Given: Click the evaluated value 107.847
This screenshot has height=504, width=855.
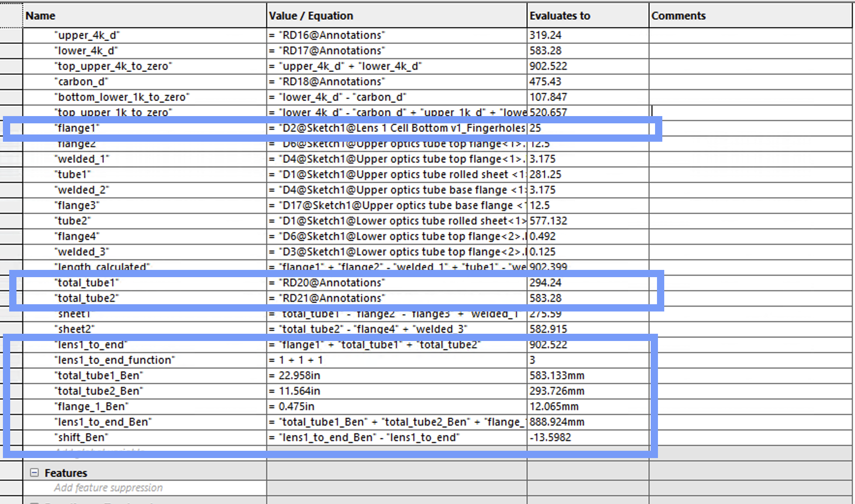Looking at the screenshot, I should pos(548,97).
